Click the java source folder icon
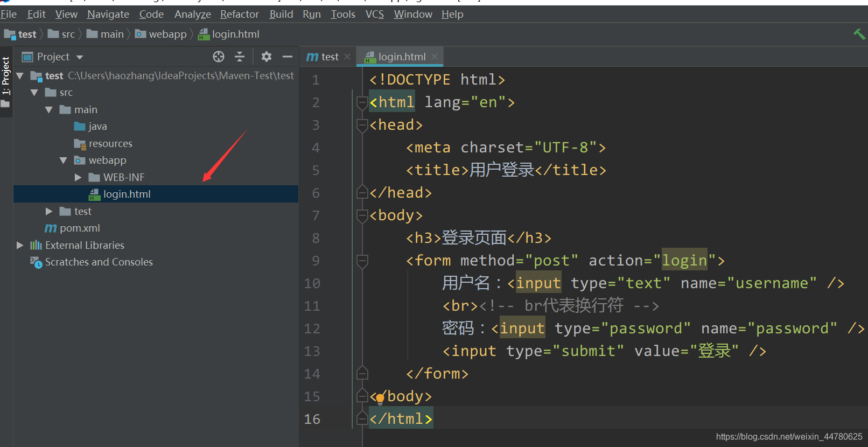868x447 pixels. (80, 127)
